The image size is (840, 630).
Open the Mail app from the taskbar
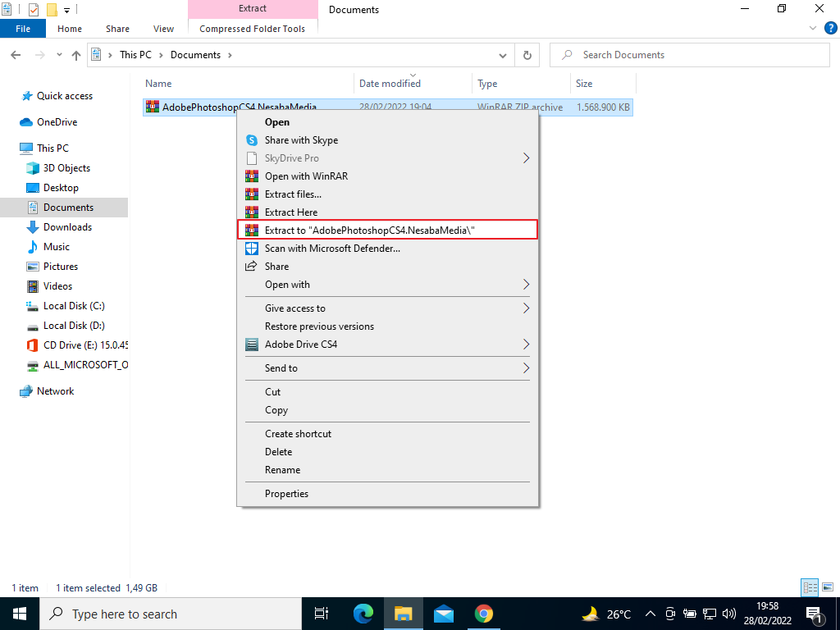pyautogui.click(x=443, y=613)
